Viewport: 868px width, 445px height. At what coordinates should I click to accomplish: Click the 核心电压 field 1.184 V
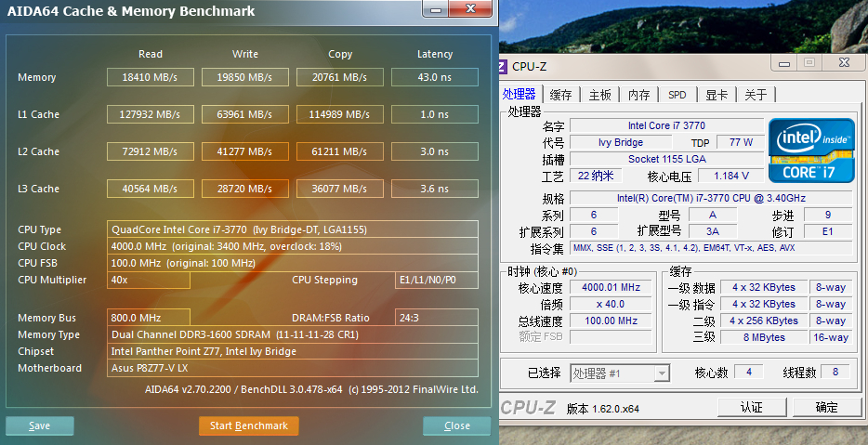(730, 176)
